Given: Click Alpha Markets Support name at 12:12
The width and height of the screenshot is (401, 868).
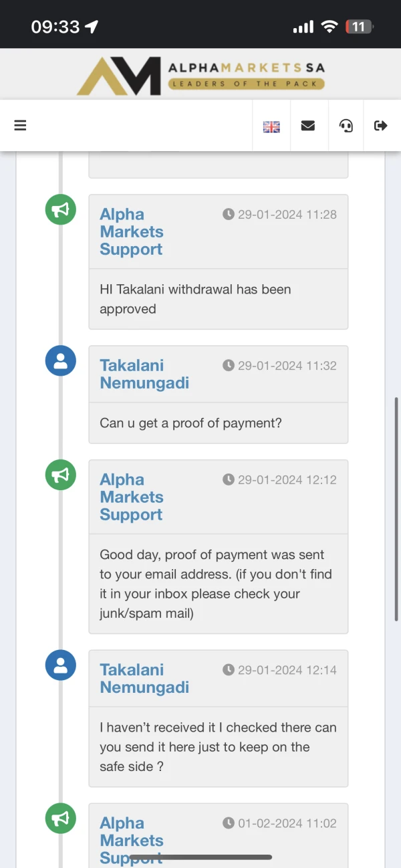Looking at the screenshot, I should click(132, 497).
